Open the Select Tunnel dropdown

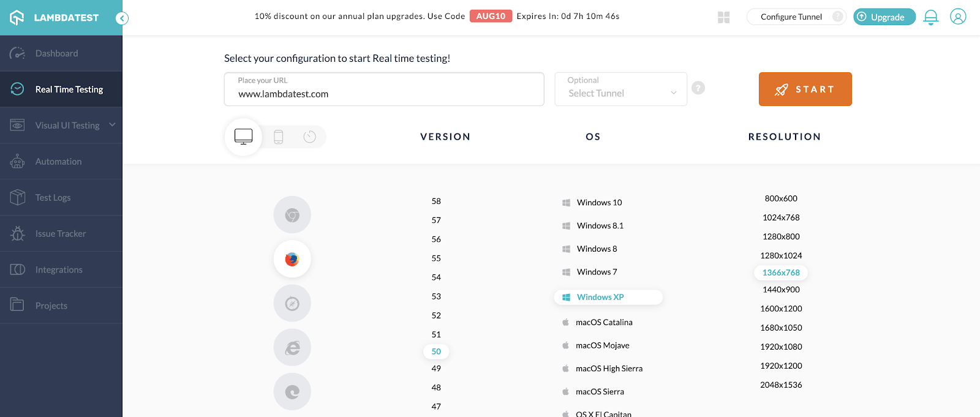pyautogui.click(x=620, y=89)
